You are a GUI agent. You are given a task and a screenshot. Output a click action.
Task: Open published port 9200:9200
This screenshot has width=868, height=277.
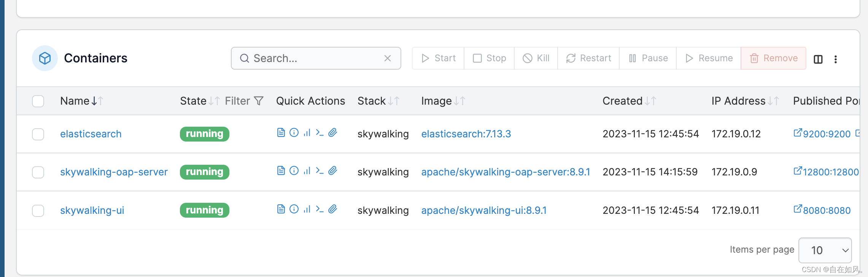(822, 134)
